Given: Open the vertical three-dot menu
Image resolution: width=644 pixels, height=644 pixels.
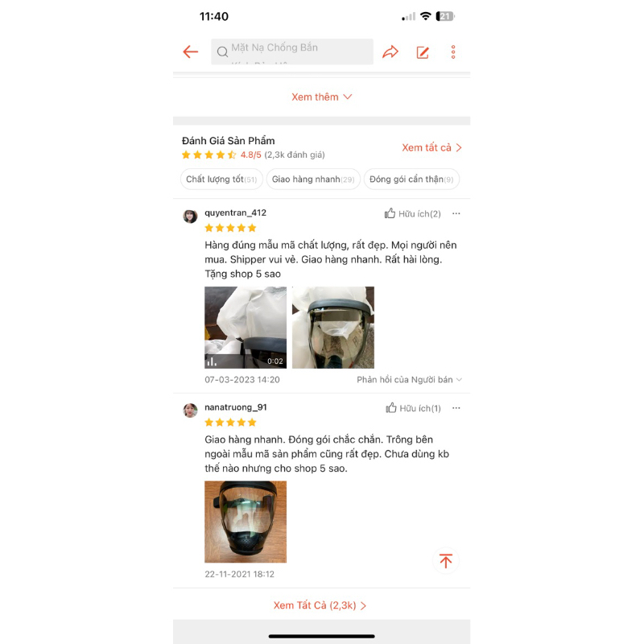Looking at the screenshot, I should 453,52.
